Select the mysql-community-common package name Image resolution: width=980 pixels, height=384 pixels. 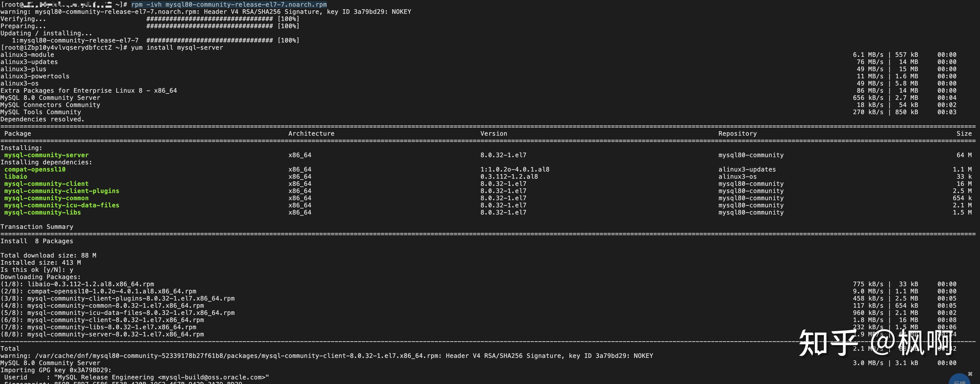click(46, 198)
